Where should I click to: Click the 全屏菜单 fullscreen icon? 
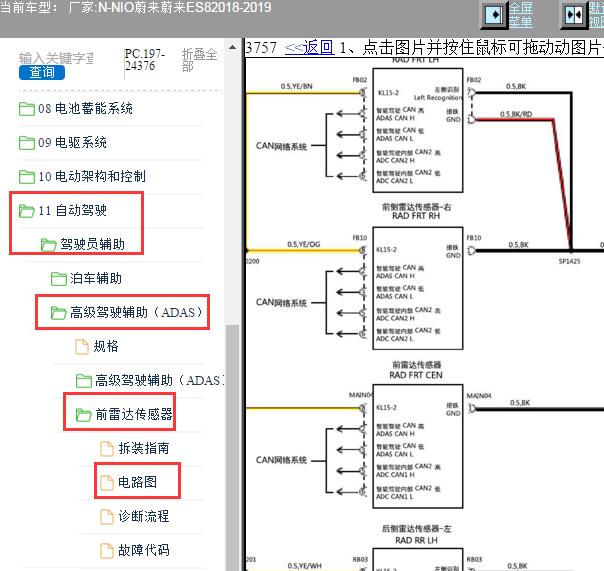point(494,15)
